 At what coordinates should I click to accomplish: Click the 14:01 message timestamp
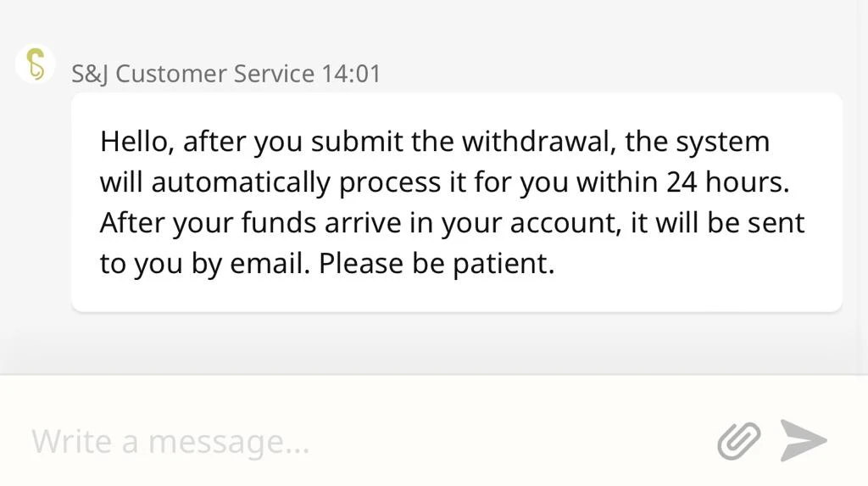351,74
